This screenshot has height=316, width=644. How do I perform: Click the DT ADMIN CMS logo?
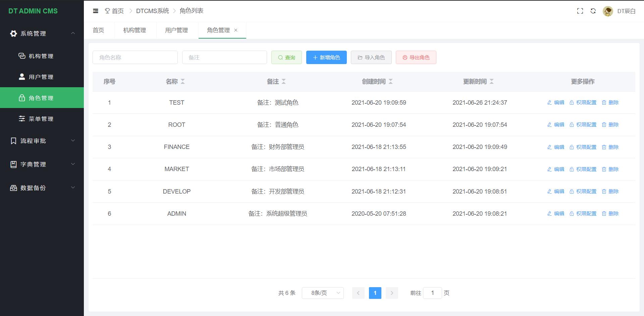pos(33,11)
